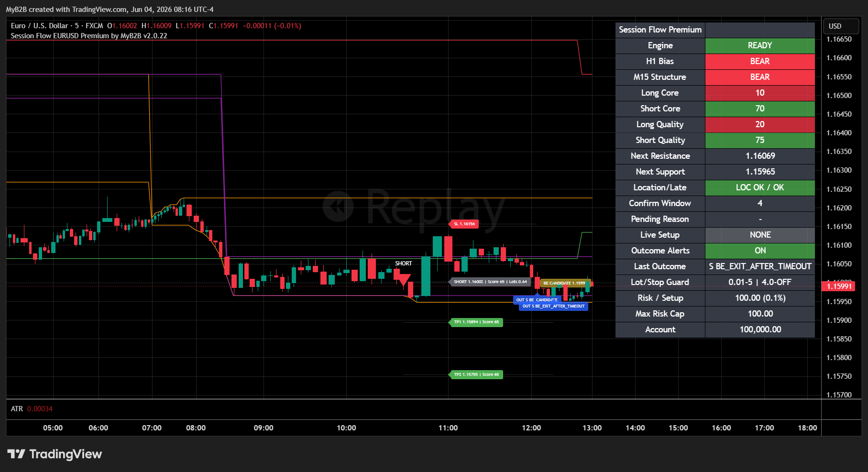Image resolution: width=868 pixels, height=472 pixels.
Task: Click the Engine row label
Action: [x=660, y=45]
